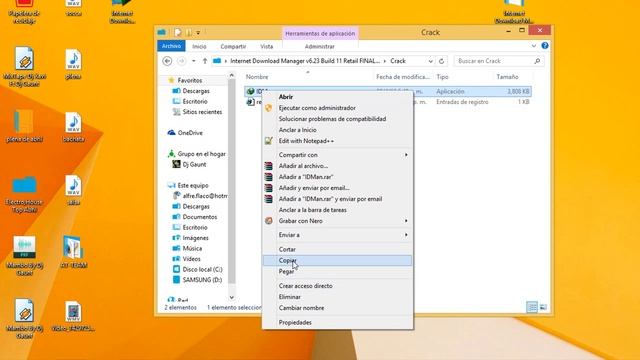640x360 pixels.
Task: Click the search magnifier icon
Action: click(x=537, y=61)
